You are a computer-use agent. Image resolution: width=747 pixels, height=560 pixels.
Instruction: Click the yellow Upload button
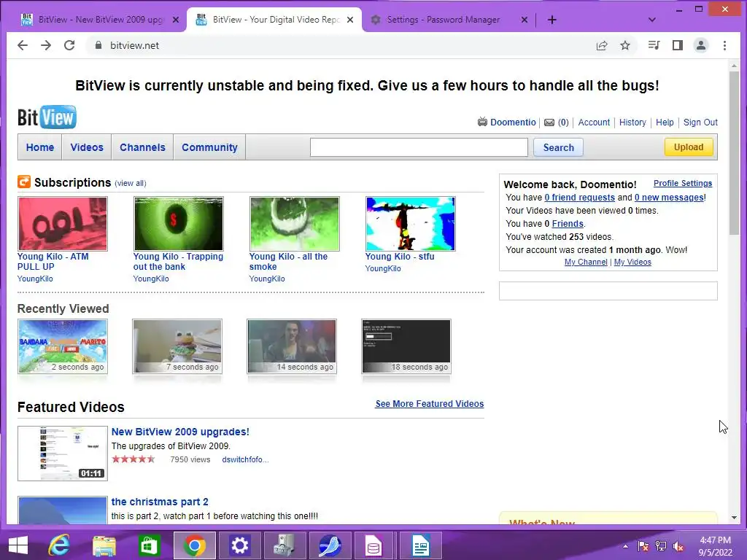click(689, 147)
